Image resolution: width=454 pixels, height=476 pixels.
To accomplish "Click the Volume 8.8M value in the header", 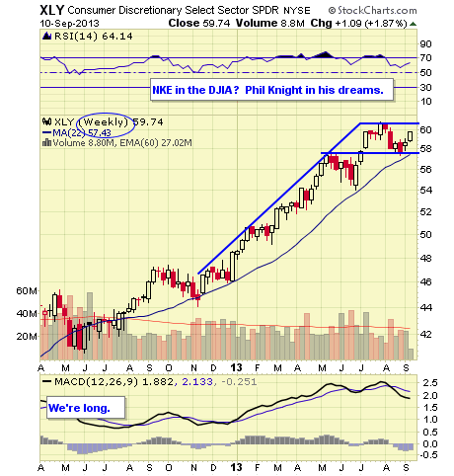I will 270,23.
